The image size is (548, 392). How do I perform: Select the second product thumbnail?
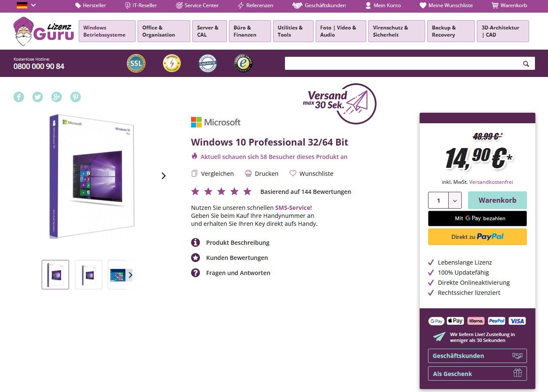point(88,275)
